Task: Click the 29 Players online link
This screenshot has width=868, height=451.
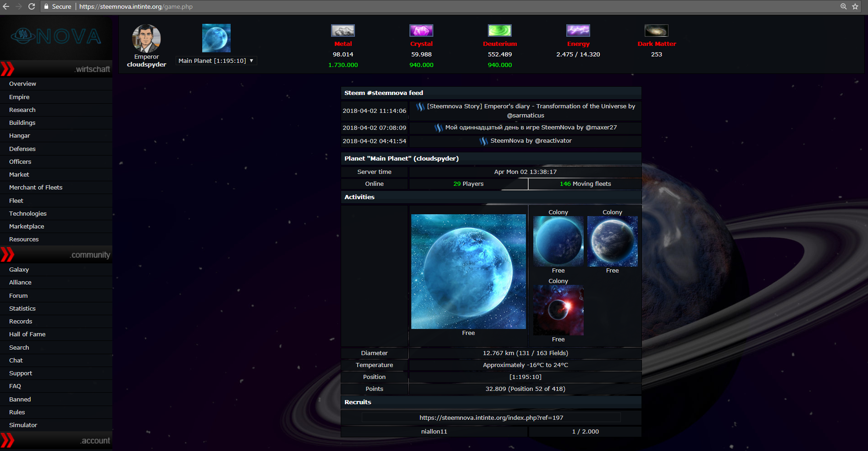Action: (x=468, y=184)
